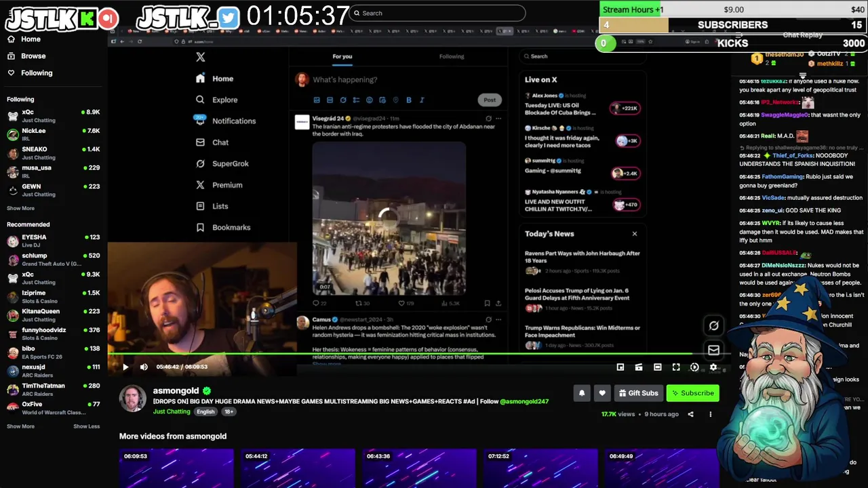
Task: Open the 06:09:53 video thumbnail
Action: coord(176,468)
